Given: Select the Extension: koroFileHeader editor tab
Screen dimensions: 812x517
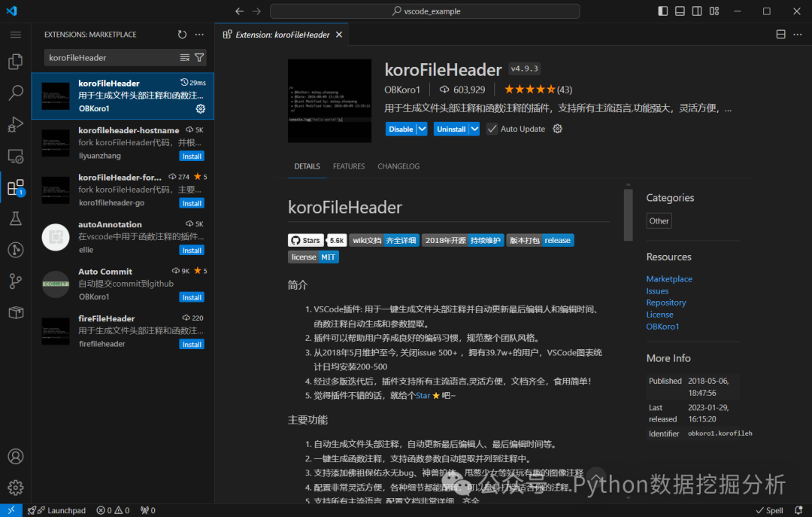Looking at the screenshot, I should click(282, 35).
